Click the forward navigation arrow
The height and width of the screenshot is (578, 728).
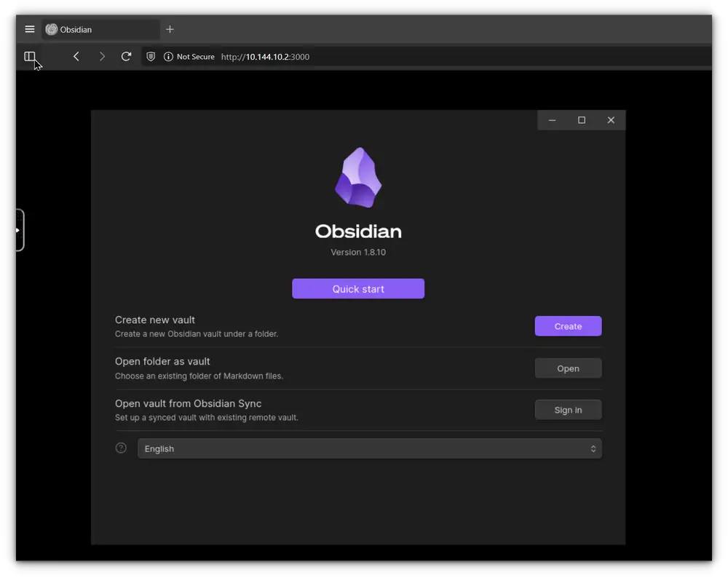coord(102,56)
